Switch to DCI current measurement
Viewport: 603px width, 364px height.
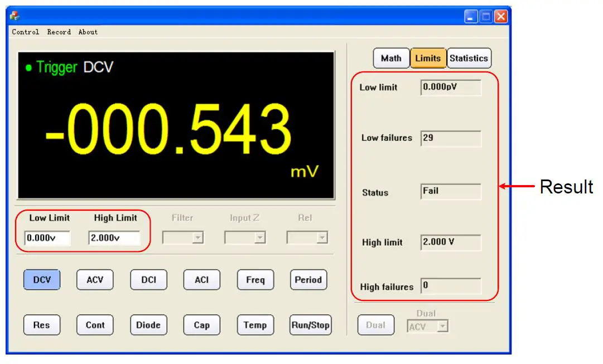(148, 279)
